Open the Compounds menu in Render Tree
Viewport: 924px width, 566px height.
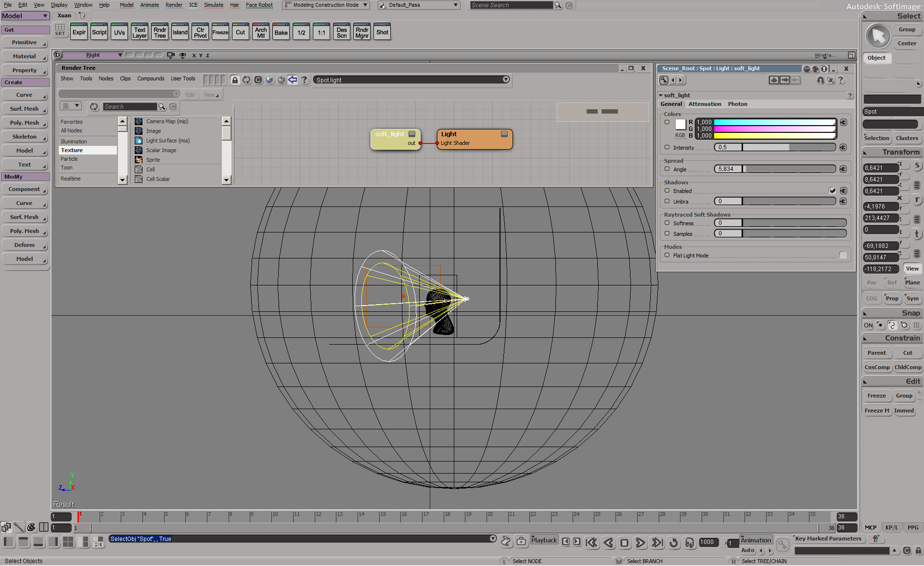tap(151, 78)
